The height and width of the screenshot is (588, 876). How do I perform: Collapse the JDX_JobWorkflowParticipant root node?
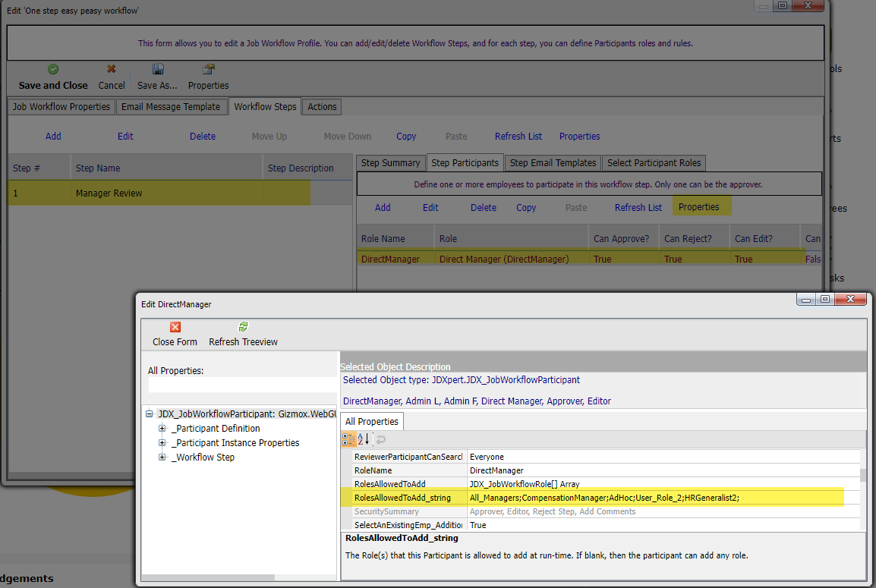pos(150,414)
